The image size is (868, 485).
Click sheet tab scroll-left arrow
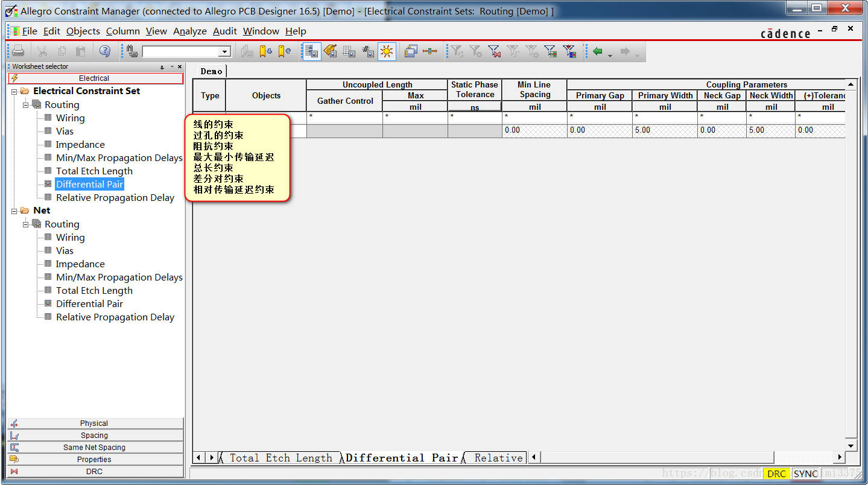(200, 458)
